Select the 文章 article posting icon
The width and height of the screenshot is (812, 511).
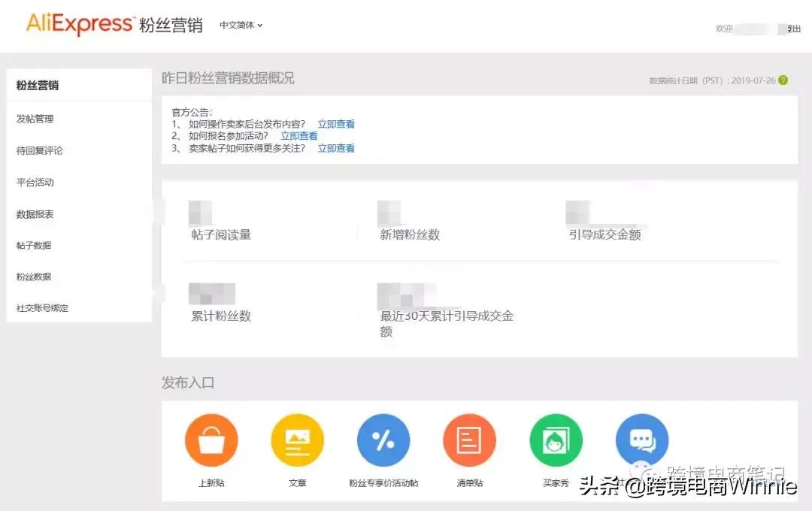click(297, 440)
